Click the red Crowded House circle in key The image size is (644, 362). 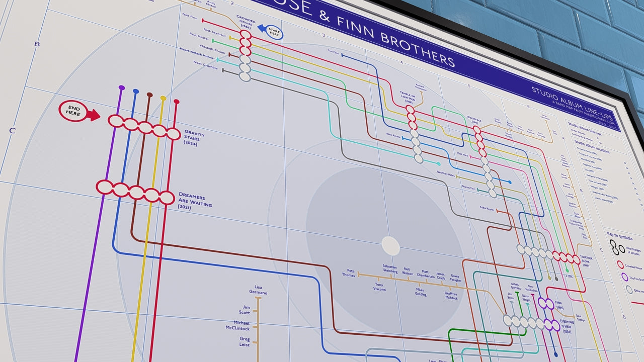[620, 265]
